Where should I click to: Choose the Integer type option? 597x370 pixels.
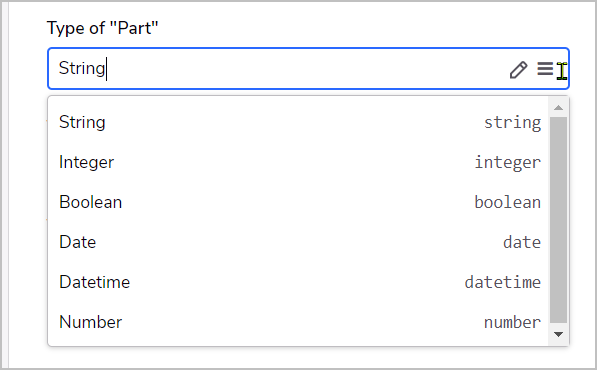pos(298,162)
